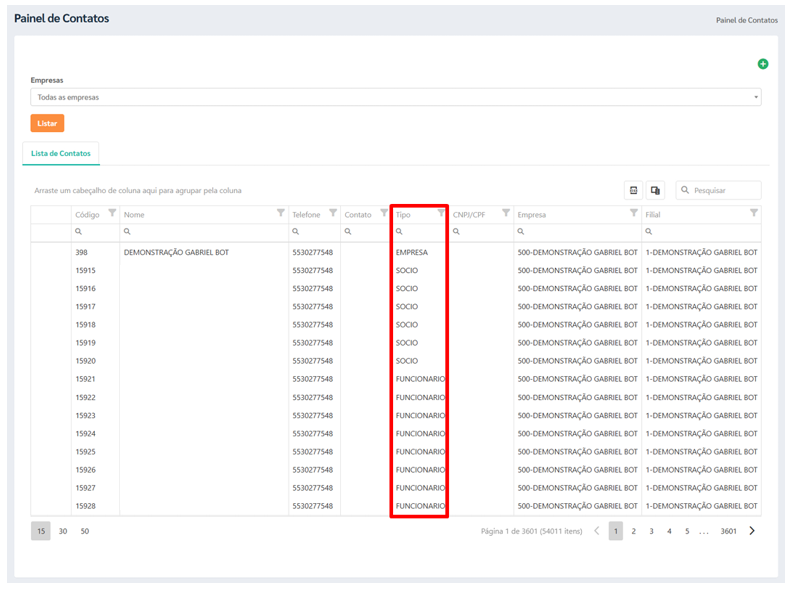Viewport: 789px width, 589px height.
Task: Click the Painel de Contatos breadcrumb link
Action: coord(747,20)
